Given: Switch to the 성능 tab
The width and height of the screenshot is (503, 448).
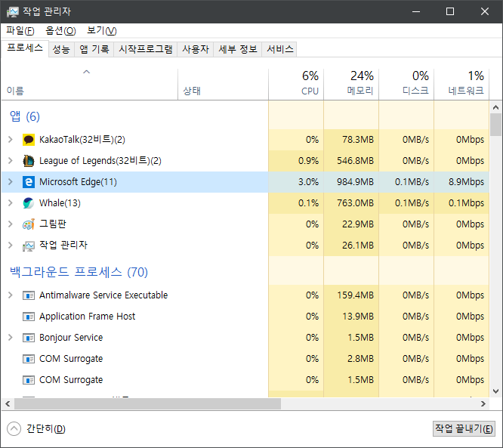Looking at the screenshot, I should pos(61,49).
